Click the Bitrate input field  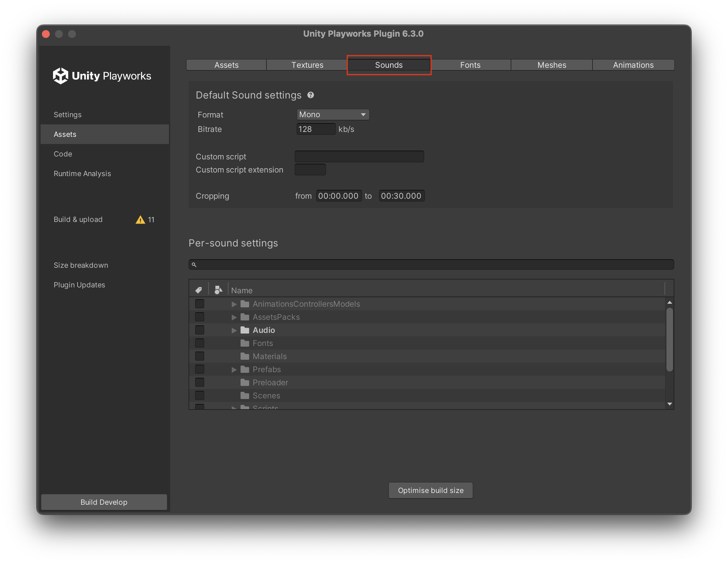316,129
